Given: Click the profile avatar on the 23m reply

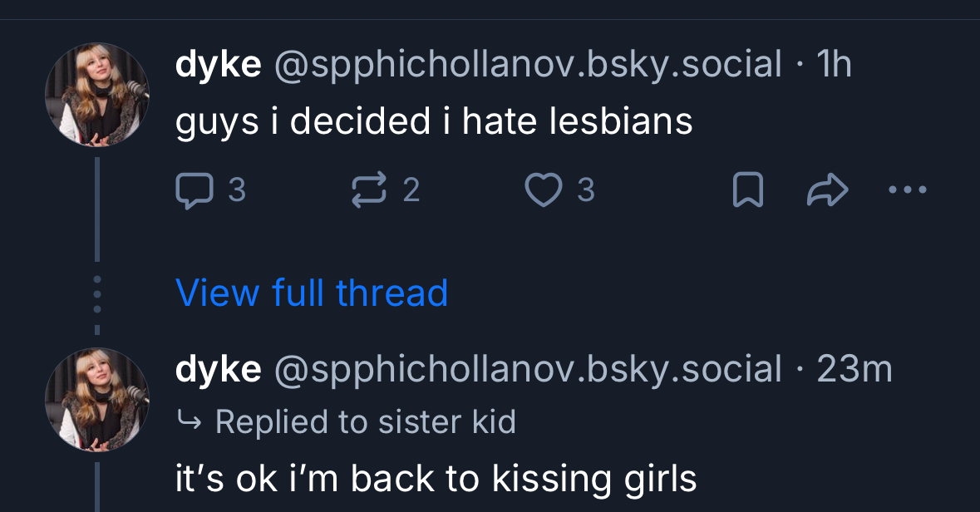Looking at the screenshot, I should pos(97,400).
